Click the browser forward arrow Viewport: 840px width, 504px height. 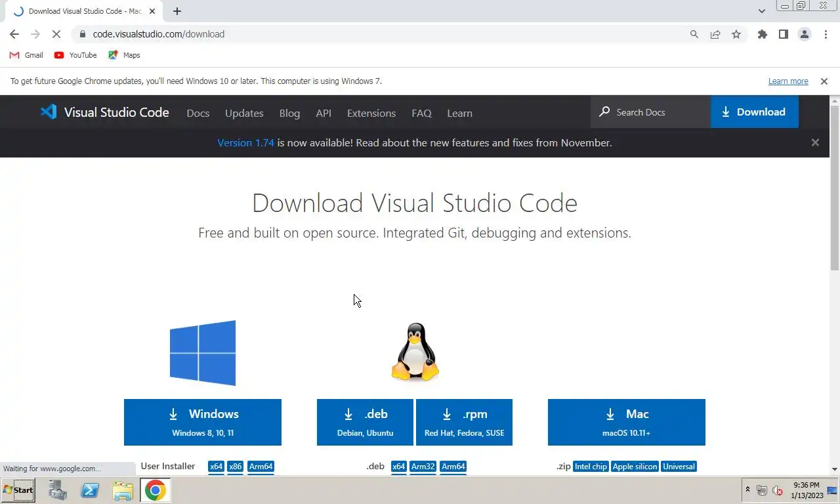(x=35, y=34)
